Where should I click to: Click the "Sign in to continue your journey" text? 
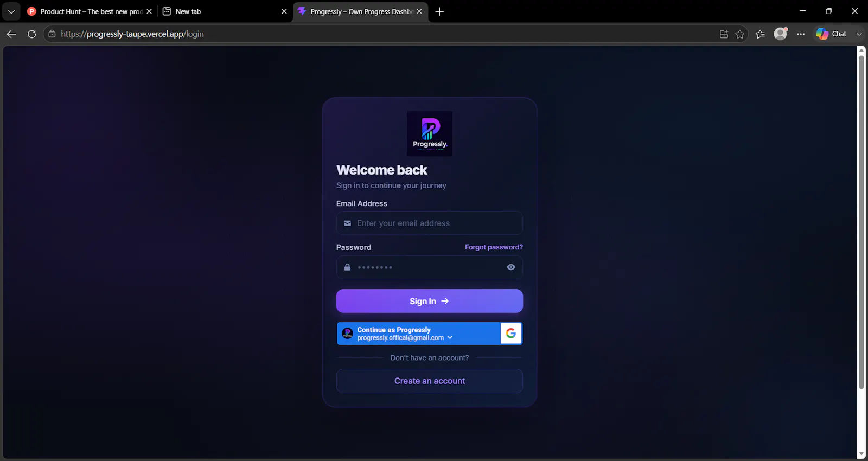pos(391,185)
